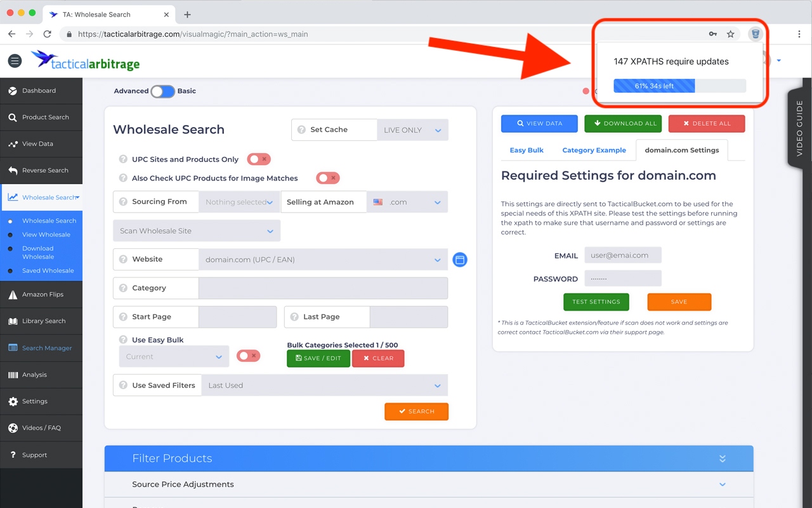The width and height of the screenshot is (812, 508).
Task: Open the hamburger menu icon
Action: [x=15, y=61]
